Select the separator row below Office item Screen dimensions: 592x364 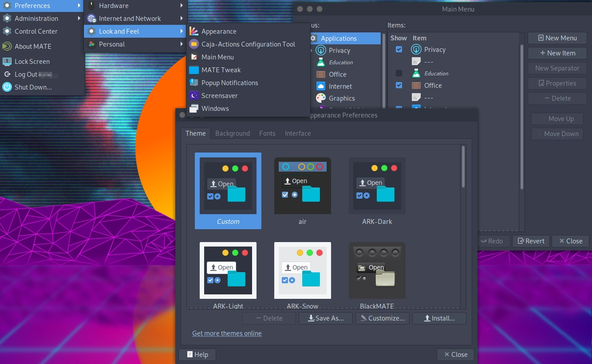click(x=454, y=98)
